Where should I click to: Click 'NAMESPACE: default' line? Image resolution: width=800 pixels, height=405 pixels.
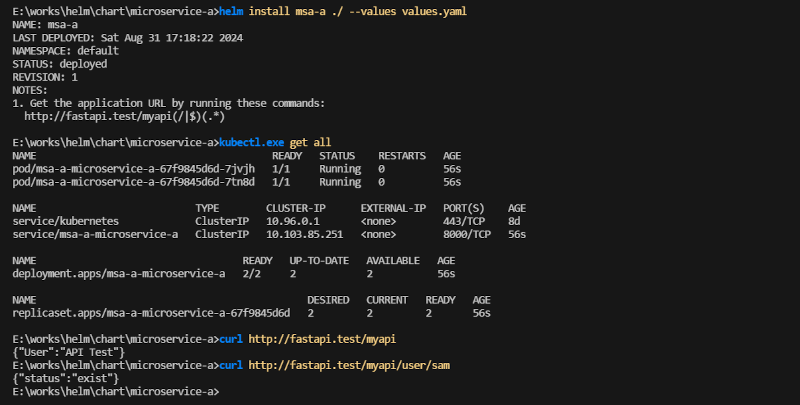point(65,50)
